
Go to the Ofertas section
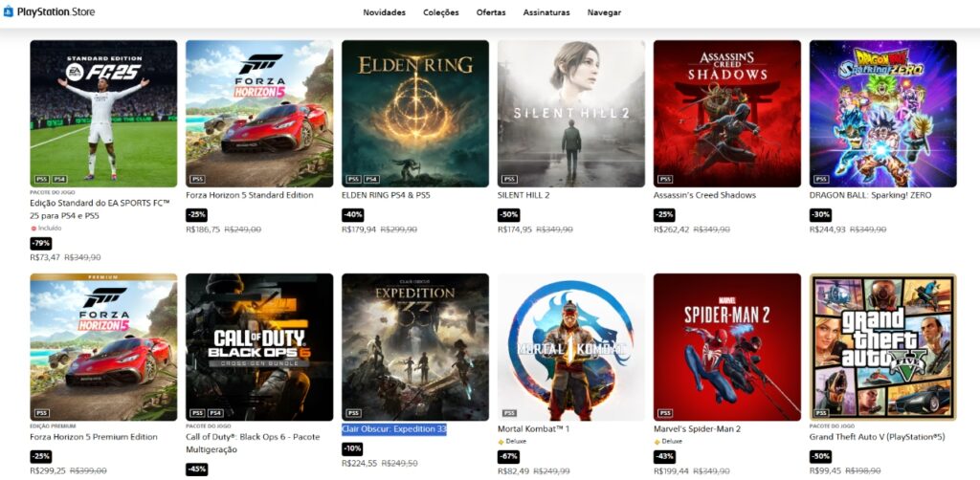pyautogui.click(x=491, y=12)
